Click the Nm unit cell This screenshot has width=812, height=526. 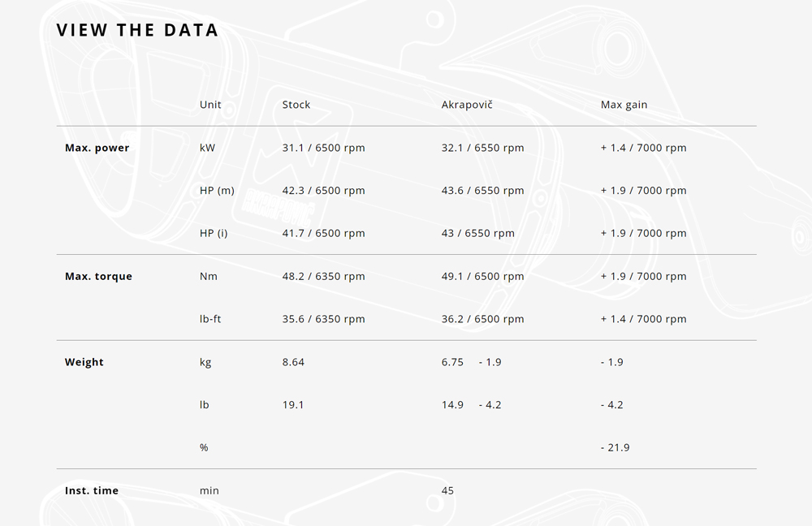[208, 277]
